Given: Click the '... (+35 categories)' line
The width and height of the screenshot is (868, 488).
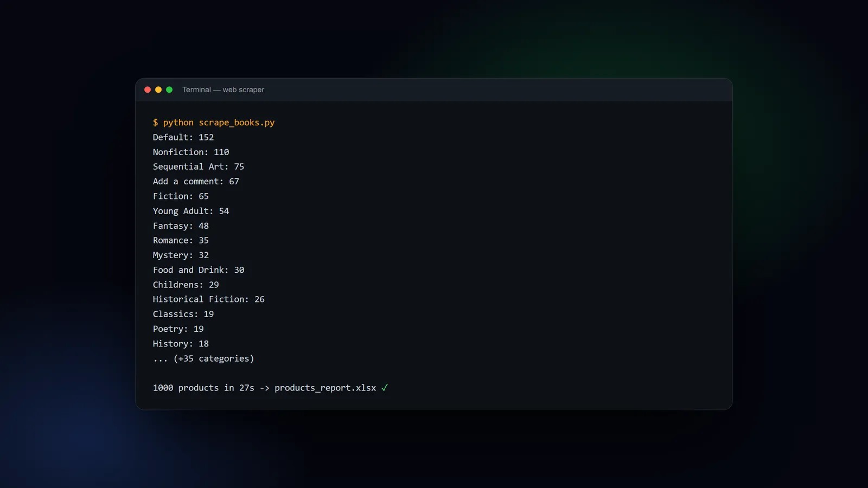Looking at the screenshot, I should tap(203, 358).
